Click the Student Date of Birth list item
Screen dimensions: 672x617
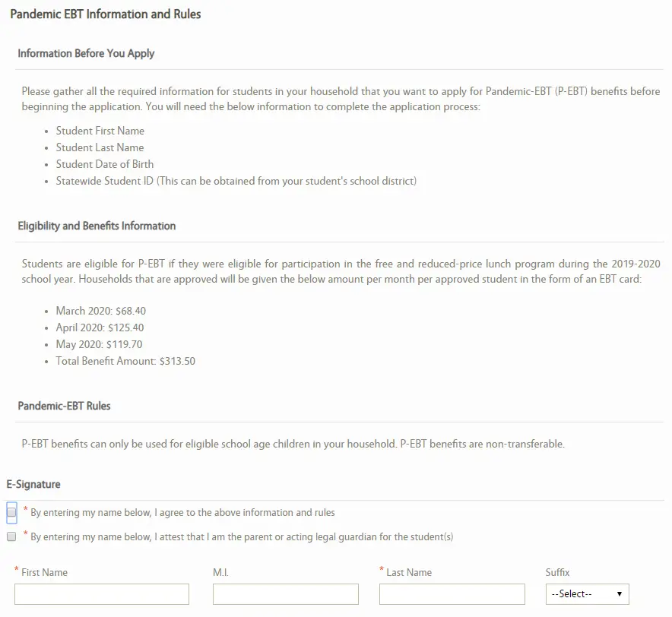click(x=104, y=164)
